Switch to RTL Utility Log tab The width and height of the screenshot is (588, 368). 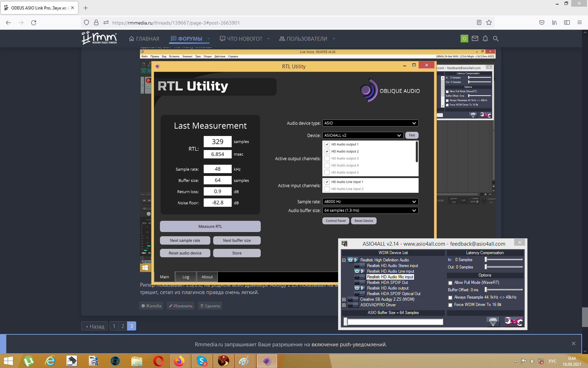186,277
